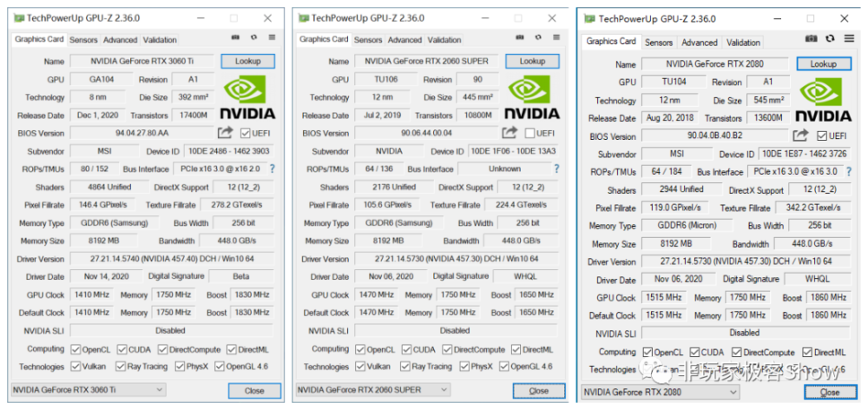
Task: Click refresh icon in RTX 2060 SUPER window
Action: tap(538, 37)
